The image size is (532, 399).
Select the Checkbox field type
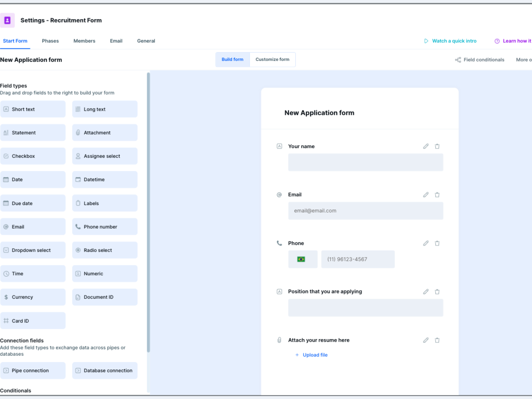click(33, 156)
